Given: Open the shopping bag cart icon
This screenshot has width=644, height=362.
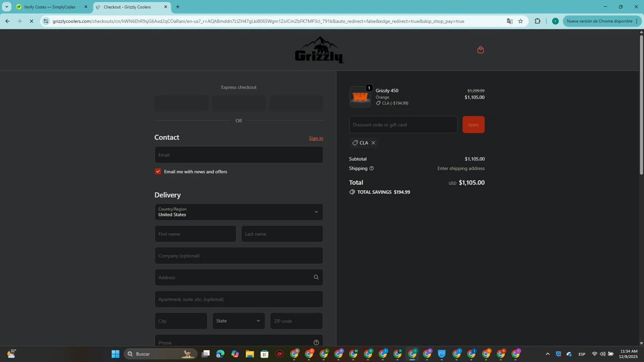Looking at the screenshot, I should 480,50.
